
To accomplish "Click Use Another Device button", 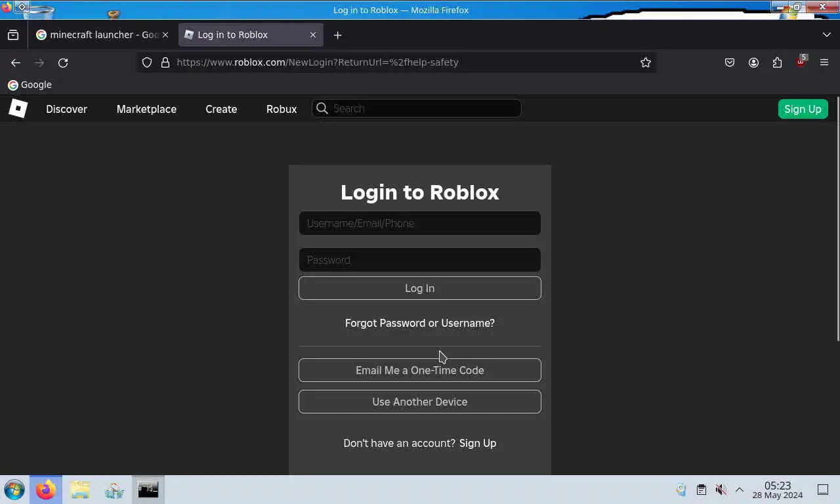I will (420, 402).
